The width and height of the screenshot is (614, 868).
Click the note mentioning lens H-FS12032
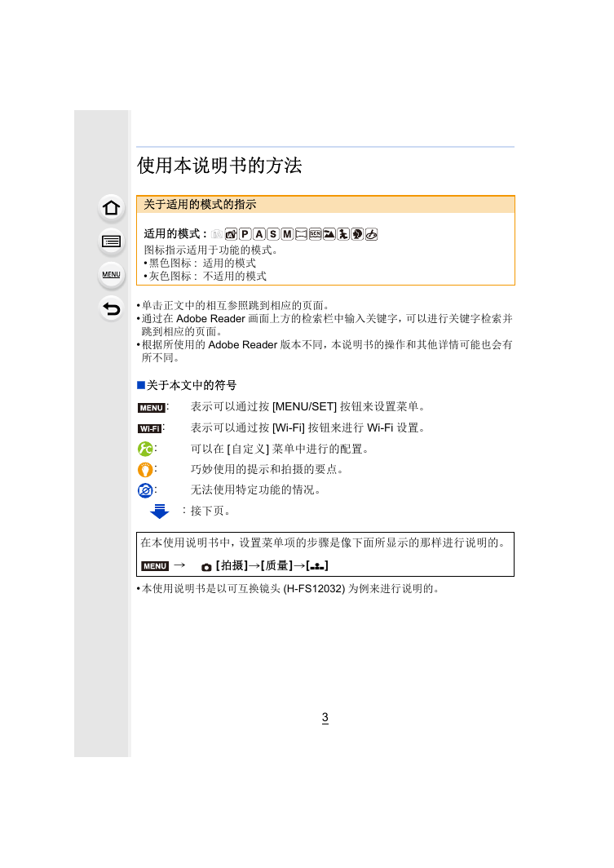click(289, 588)
